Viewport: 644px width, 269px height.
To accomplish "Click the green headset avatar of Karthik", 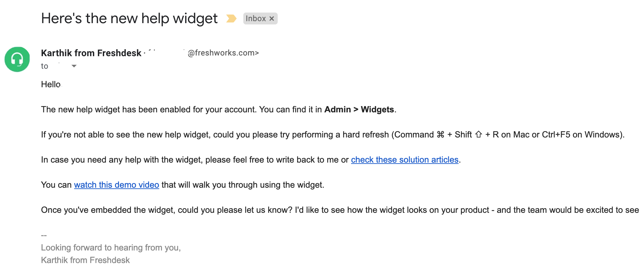I will pyautogui.click(x=17, y=59).
